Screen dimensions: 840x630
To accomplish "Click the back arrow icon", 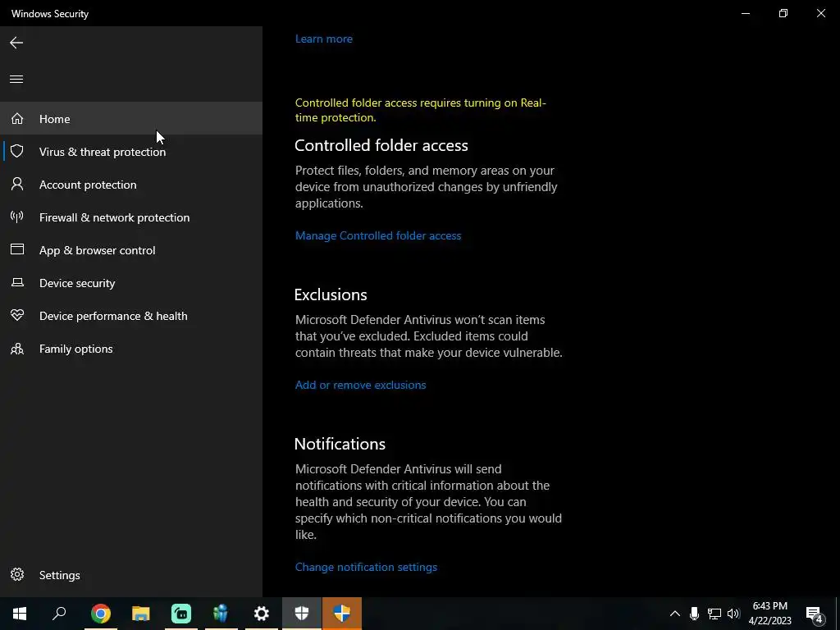I will [16, 43].
